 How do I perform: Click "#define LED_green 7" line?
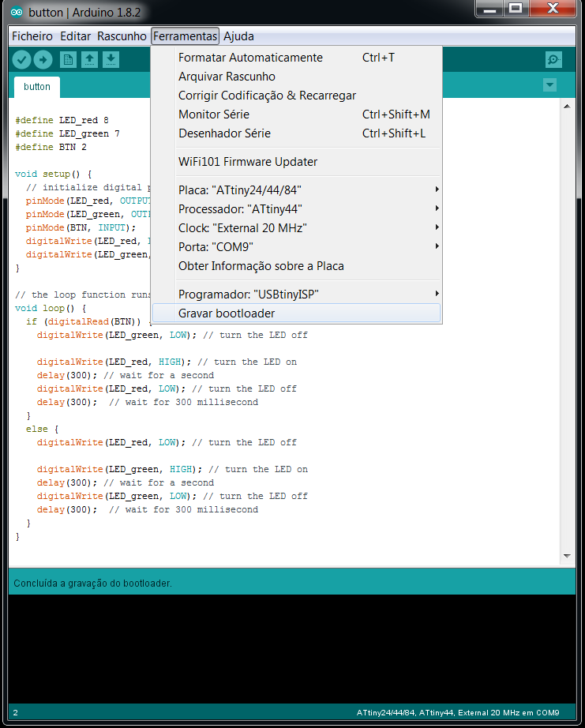pos(67,133)
